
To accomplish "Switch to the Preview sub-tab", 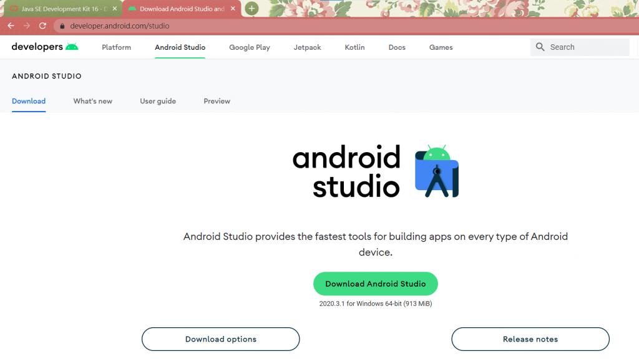I will (x=217, y=101).
